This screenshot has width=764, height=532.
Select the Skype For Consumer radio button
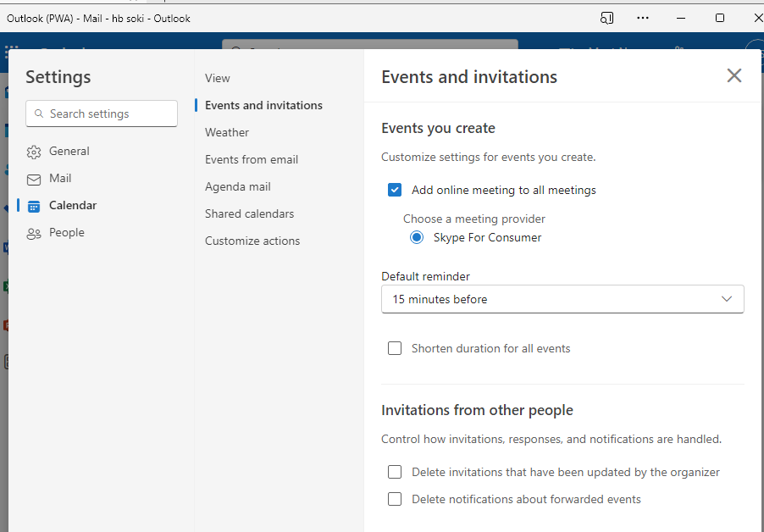[x=415, y=238]
